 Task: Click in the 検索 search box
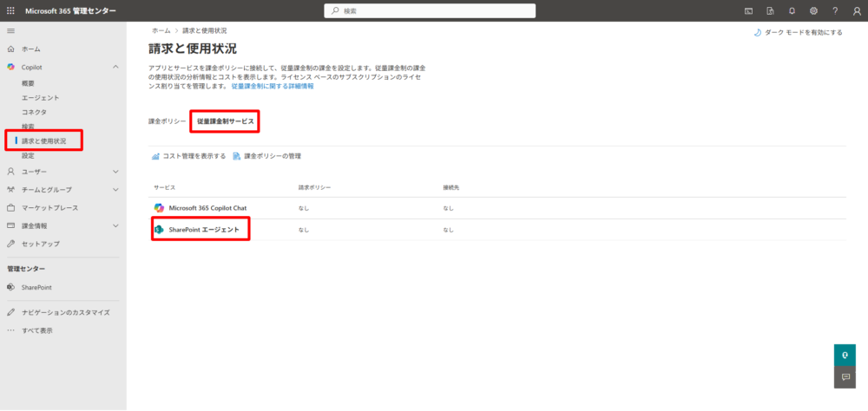pos(430,10)
